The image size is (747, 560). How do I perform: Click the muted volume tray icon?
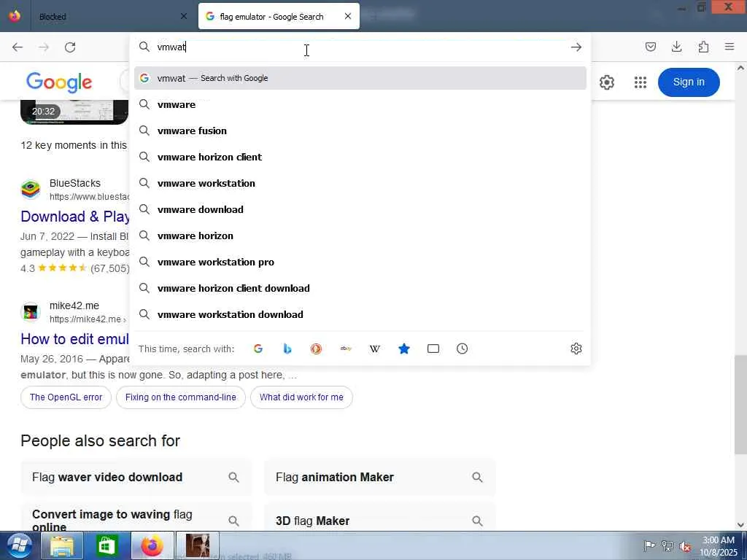pyautogui.click(x=685, y=546)
